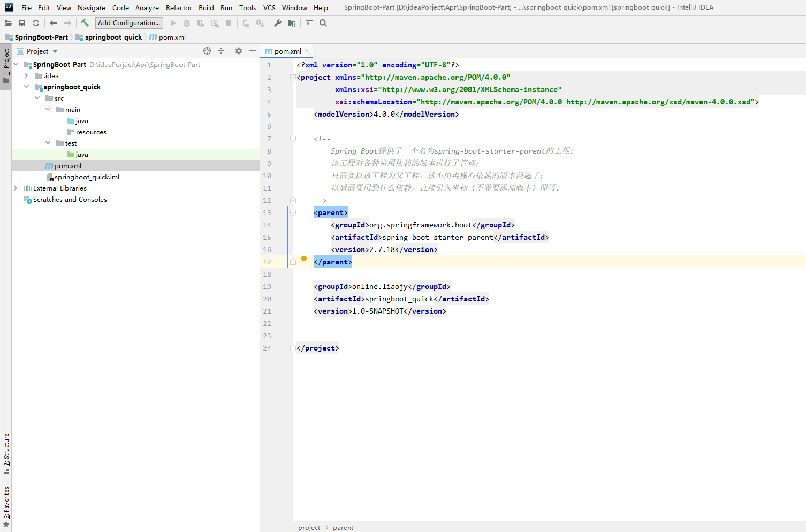Image resolution: width=806 pixels, height=532 pixels.
Task: Click the Add Configuration button
Action: (129, 23)
